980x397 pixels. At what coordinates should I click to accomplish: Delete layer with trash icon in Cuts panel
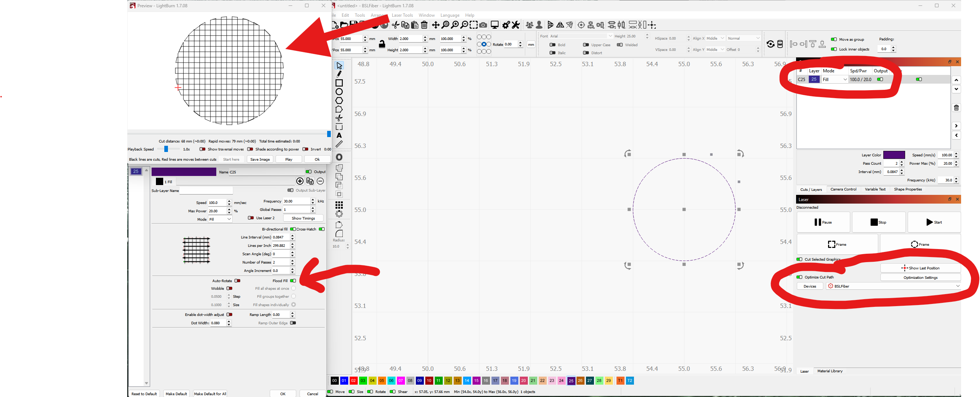click(x=956, y=108)
